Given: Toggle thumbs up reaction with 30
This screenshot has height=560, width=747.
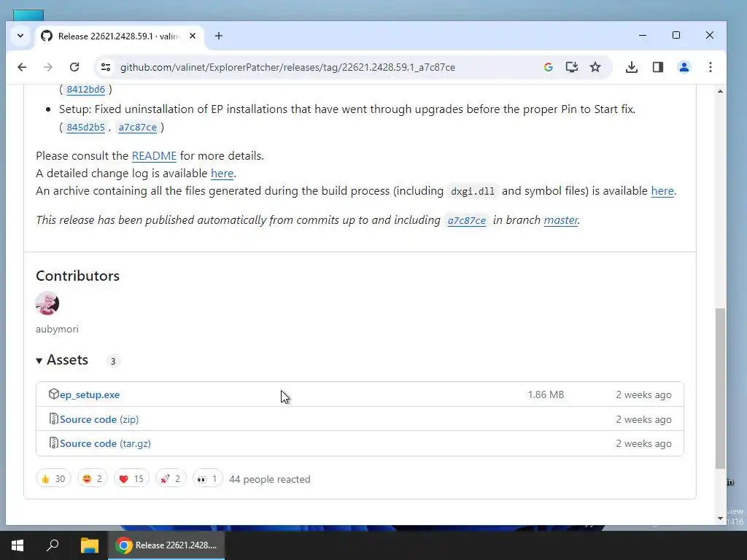Looking at the screenshot, I should pos(53,478).
